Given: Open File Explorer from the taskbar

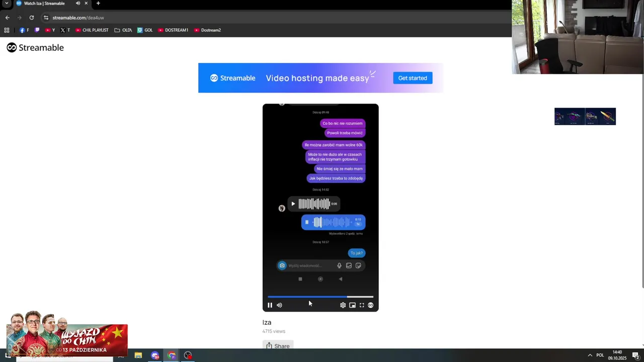Looking at the screenshot, I should coord(138,355).
